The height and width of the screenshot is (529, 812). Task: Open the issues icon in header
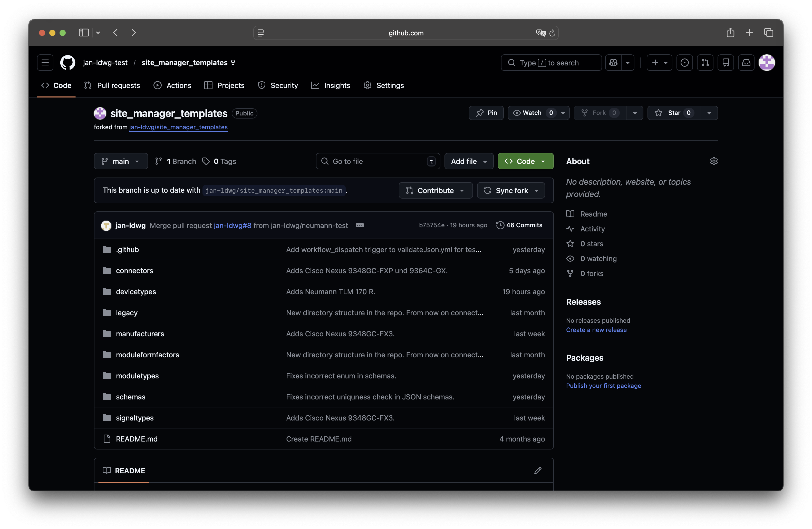684,63
